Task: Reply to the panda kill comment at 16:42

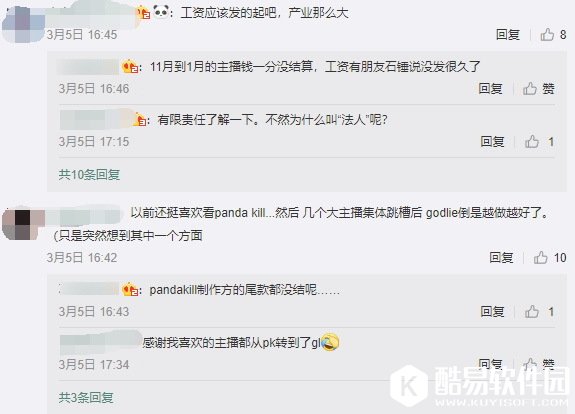Action: [x=501, y=257]
